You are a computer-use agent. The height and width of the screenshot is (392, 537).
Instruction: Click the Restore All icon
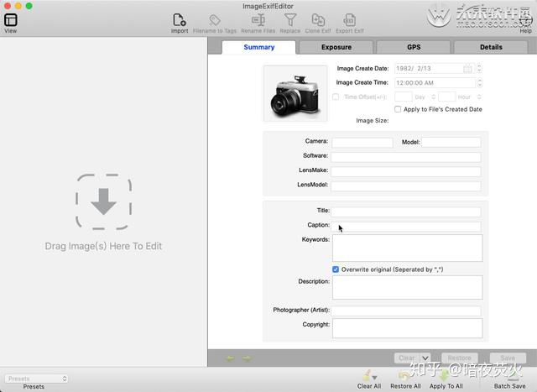click(404, 375)
